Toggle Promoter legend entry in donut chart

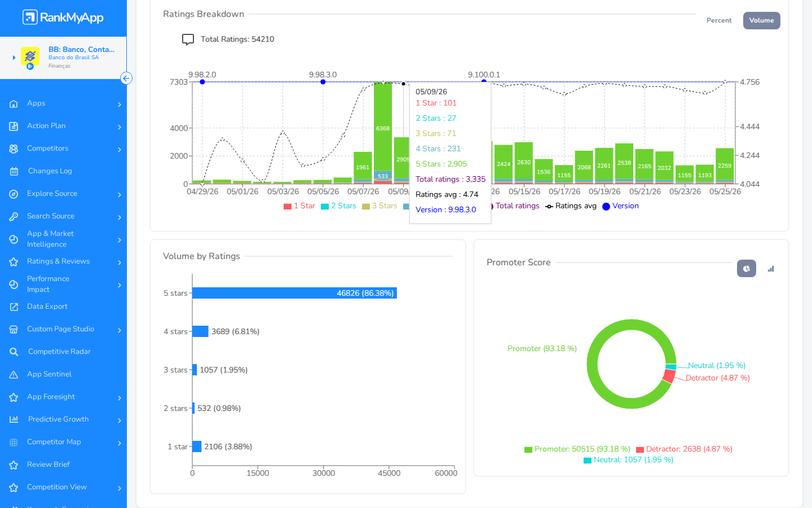tap(577, 449)
